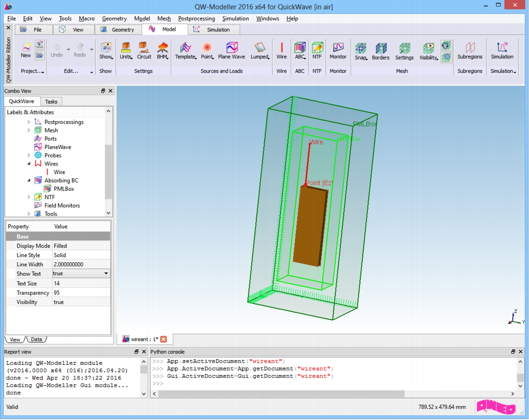Open the Units settings tool

coord(126,51)
